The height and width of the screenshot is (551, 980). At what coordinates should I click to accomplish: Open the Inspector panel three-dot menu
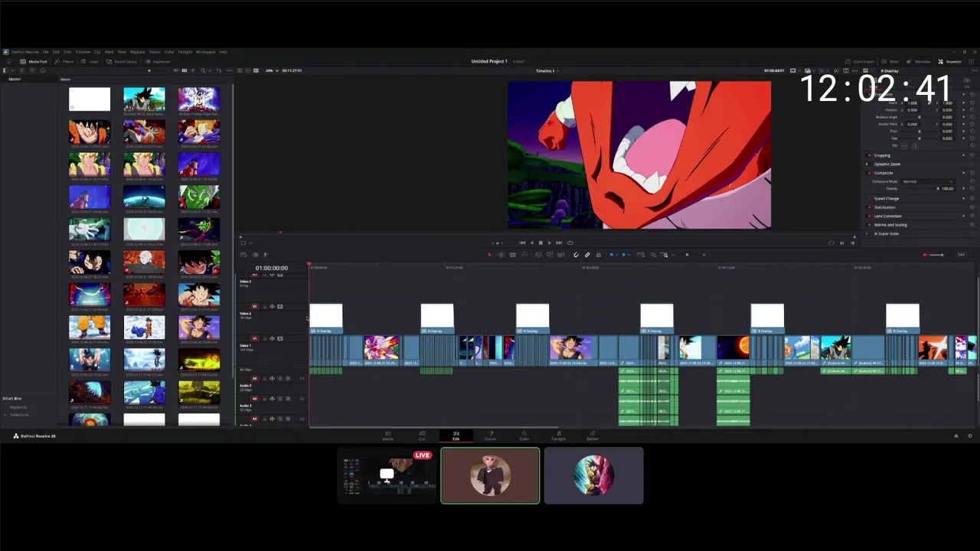[x=975, y=70]
